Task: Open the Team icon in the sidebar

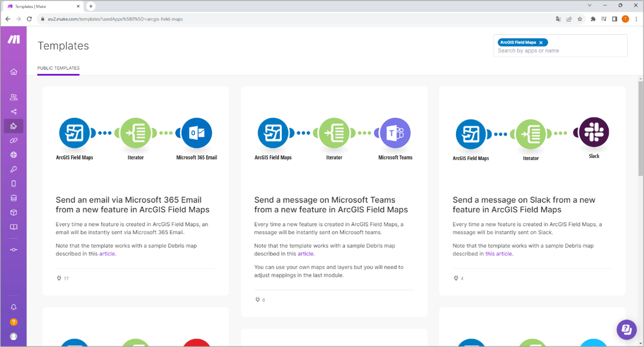Action: 13,97
